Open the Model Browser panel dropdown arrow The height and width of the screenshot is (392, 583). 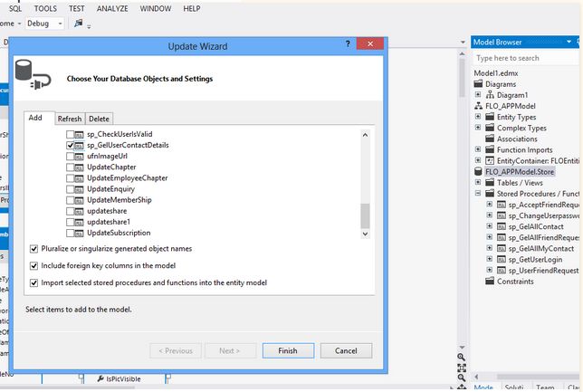pyautogui.click(x=569, y=42)
